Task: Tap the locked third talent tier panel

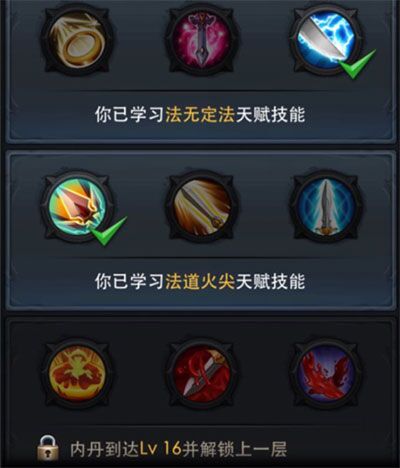Action: click(200, 392)
